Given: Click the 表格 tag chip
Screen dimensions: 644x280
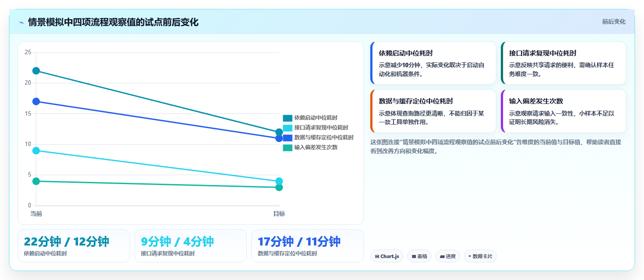Looking at the screenshot, I should (x=419, y=256).
